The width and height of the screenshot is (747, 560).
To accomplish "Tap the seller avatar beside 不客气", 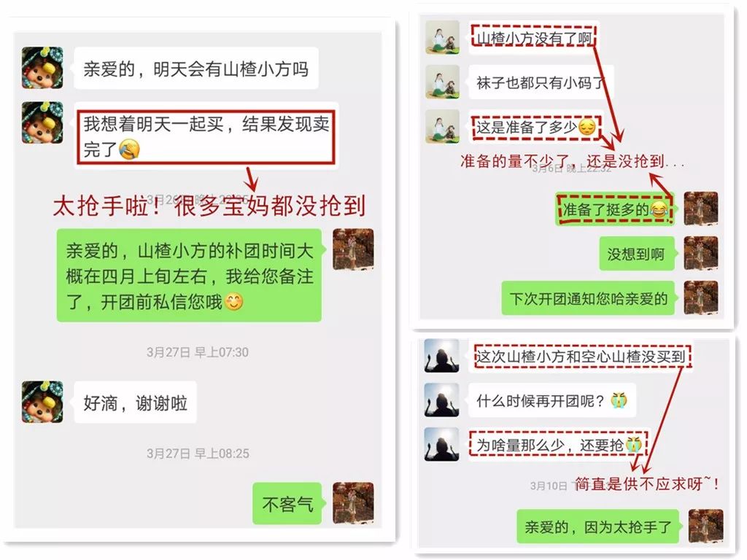I will pyautogui.click(x=353, y=503).
